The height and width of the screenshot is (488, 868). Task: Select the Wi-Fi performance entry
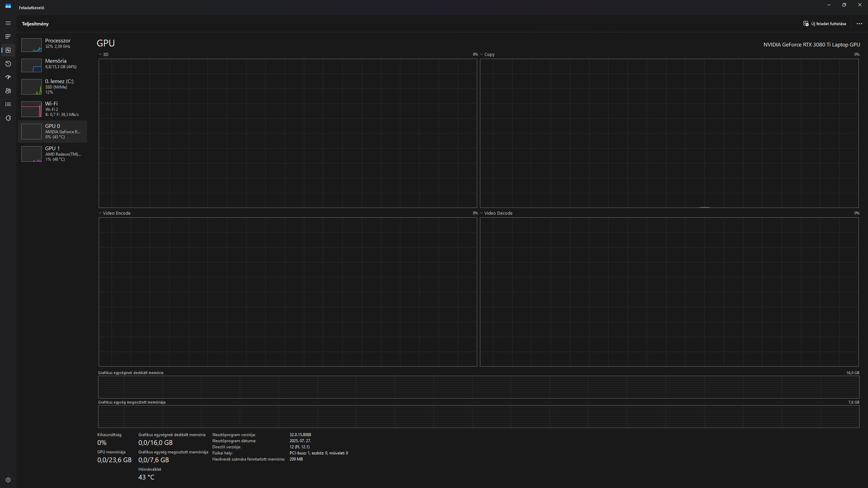(x=53, y=109)
